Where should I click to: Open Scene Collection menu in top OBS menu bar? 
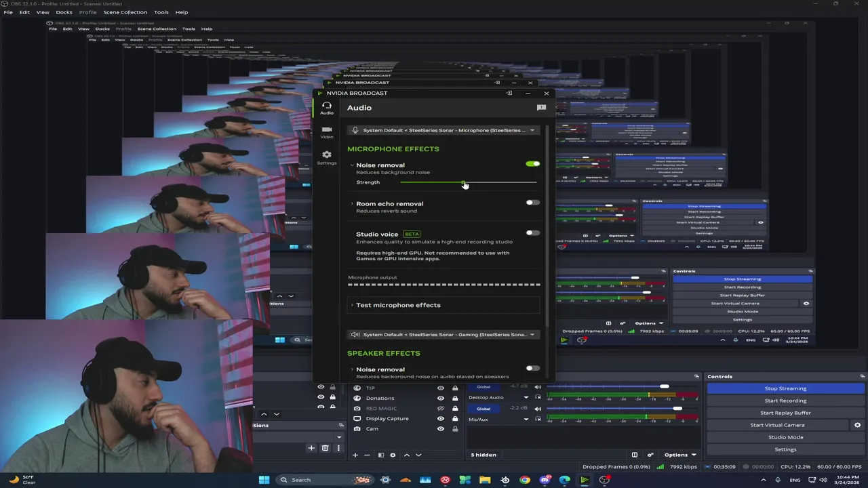pos(125,12)
